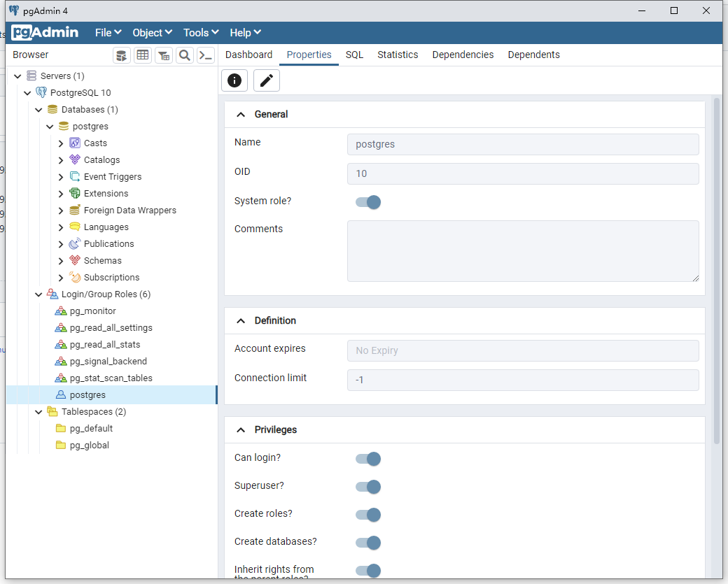
Task: Click the Connection limit field
Action: pos(523,380)
